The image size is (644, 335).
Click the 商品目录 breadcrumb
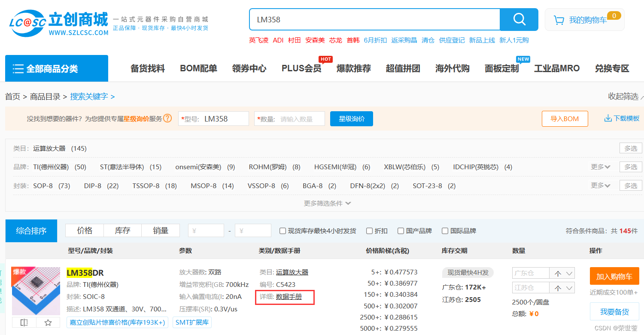45,97
